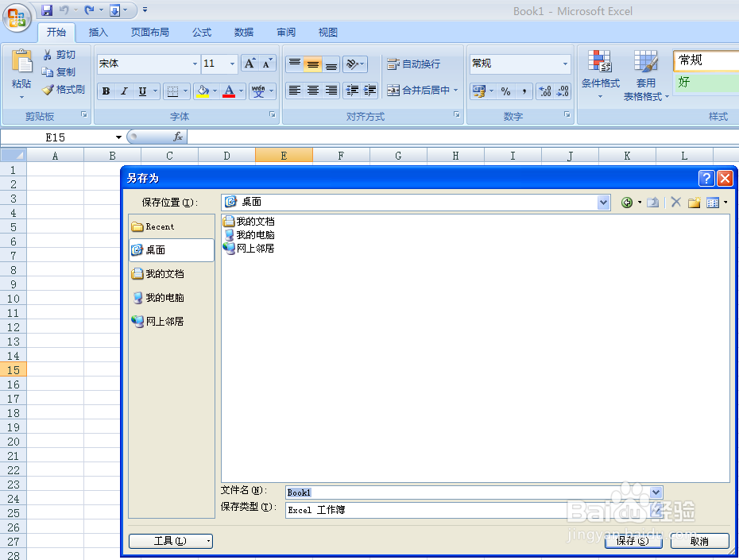The height and width of the screenshot is (560, 739).
Task: Select 网上邻居 in the file list
Action: 249,248
